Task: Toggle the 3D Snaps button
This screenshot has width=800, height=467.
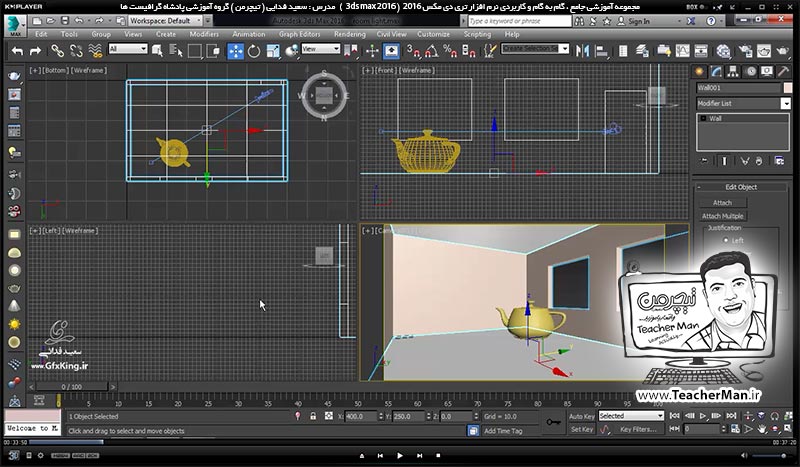Action: pyautogui.click(x=413, y=51)
